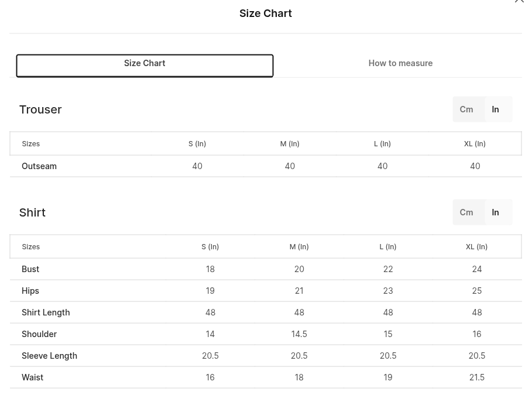Select the Sleeve Length row label
Screen dimensions: 532x395
click(x=50, y=356)
